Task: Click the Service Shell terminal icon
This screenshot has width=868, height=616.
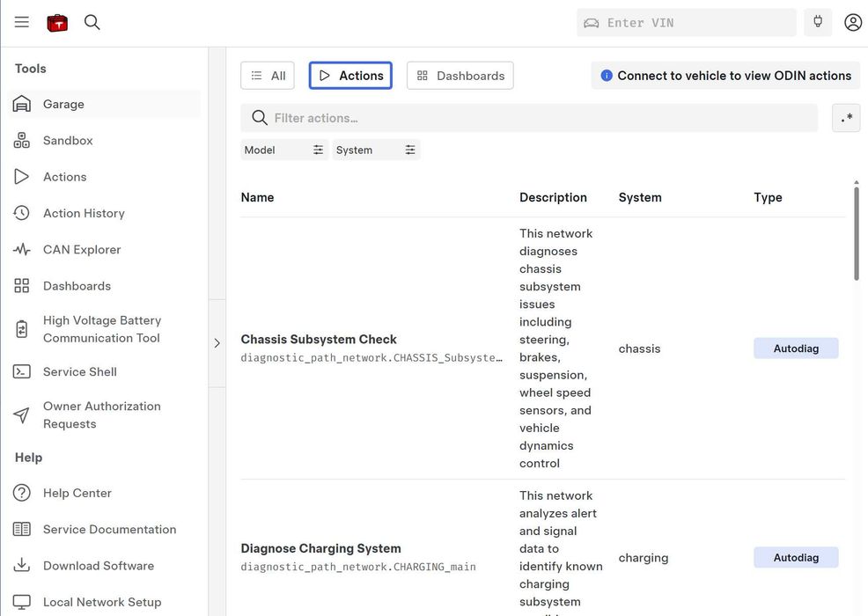Action: click(22, 371)
